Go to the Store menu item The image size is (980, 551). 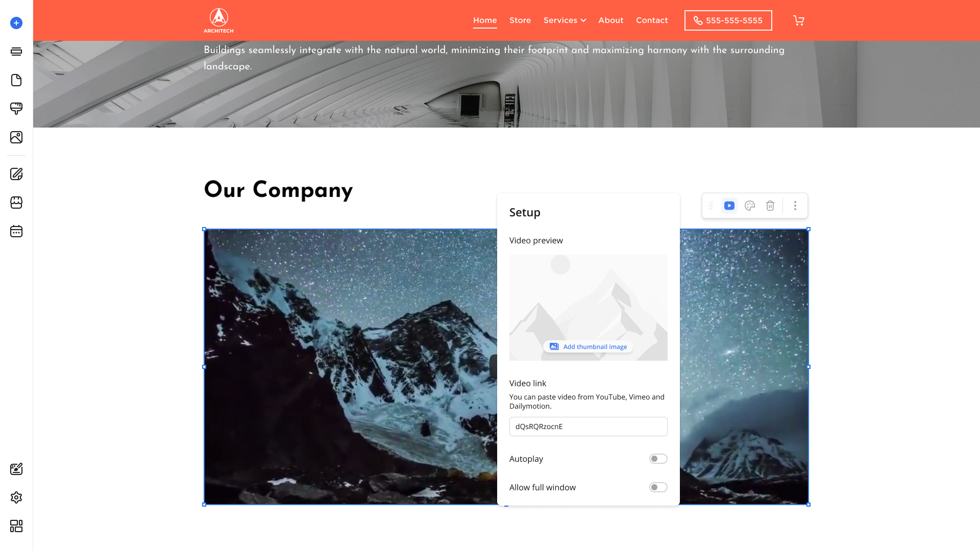[520, 20]
